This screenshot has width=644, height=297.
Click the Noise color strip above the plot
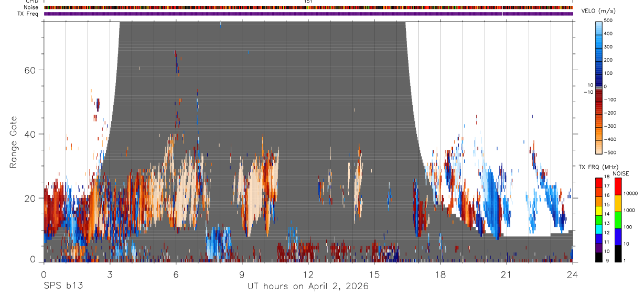point(308,7)
